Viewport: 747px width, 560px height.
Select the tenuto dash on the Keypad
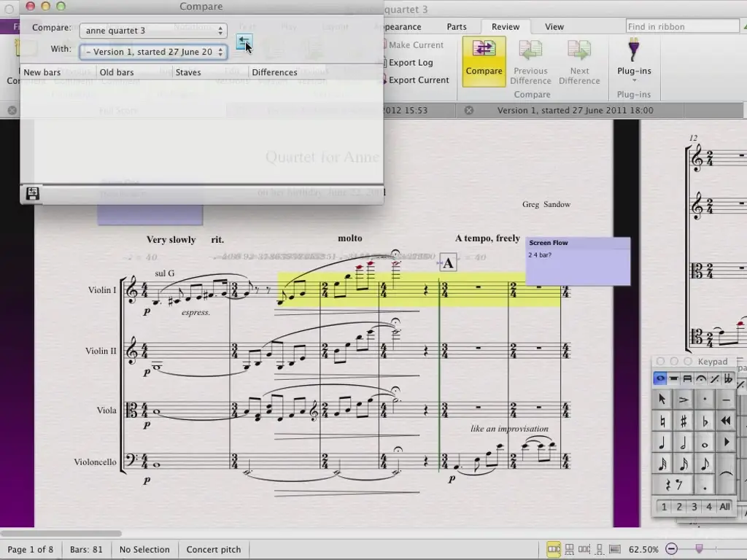pyautogui.click(x=726, y=400)
